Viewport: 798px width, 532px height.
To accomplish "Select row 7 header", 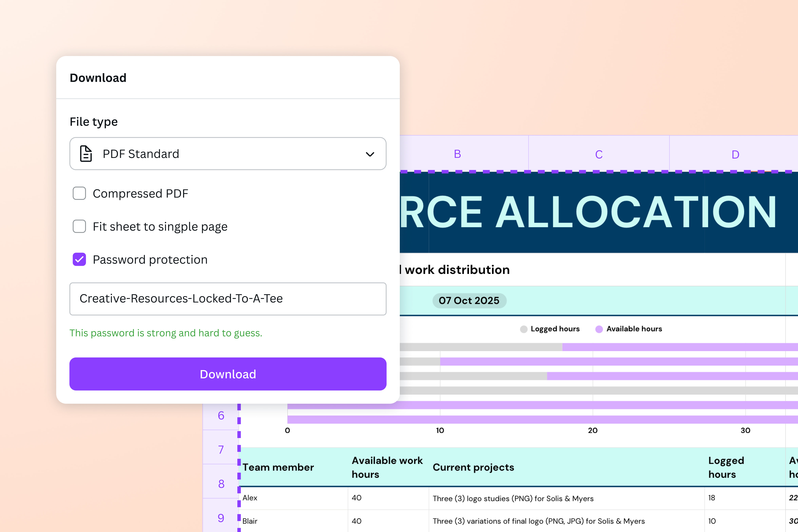I will (221, 450).
